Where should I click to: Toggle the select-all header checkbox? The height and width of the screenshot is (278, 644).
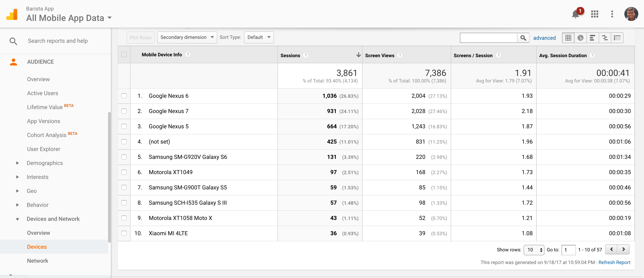tap(124, 55)
